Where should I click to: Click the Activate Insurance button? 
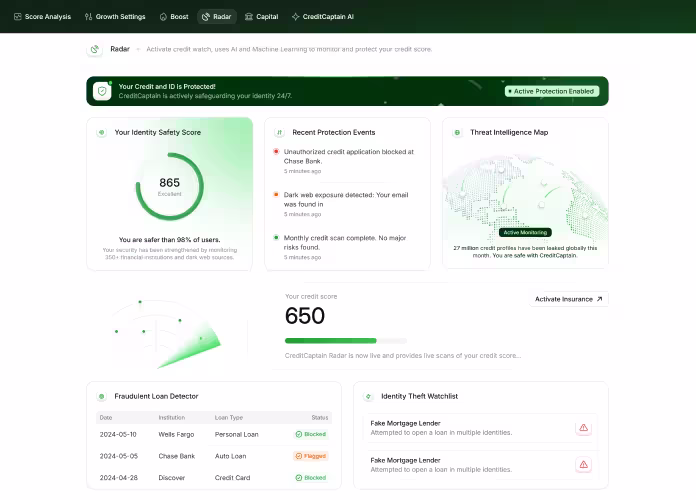tap(568, 299)
